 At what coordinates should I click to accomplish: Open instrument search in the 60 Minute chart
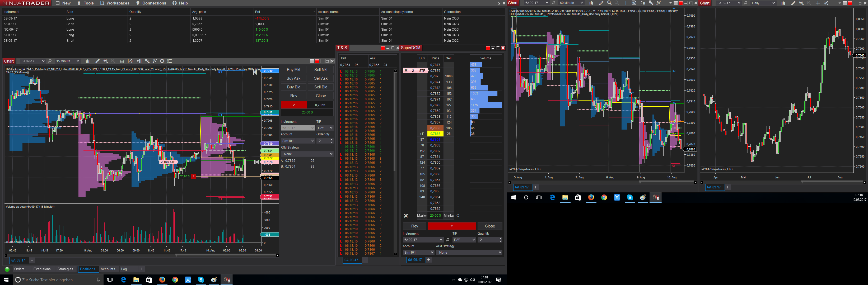point(554,3)
